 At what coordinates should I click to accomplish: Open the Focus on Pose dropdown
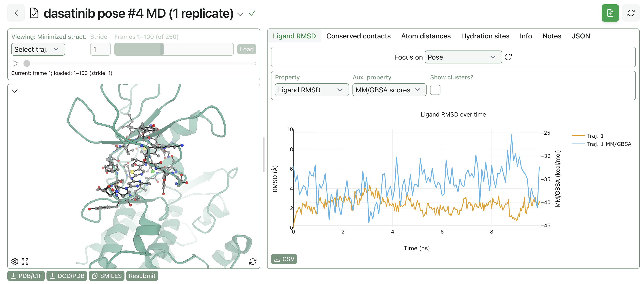[x=463, y=57]
